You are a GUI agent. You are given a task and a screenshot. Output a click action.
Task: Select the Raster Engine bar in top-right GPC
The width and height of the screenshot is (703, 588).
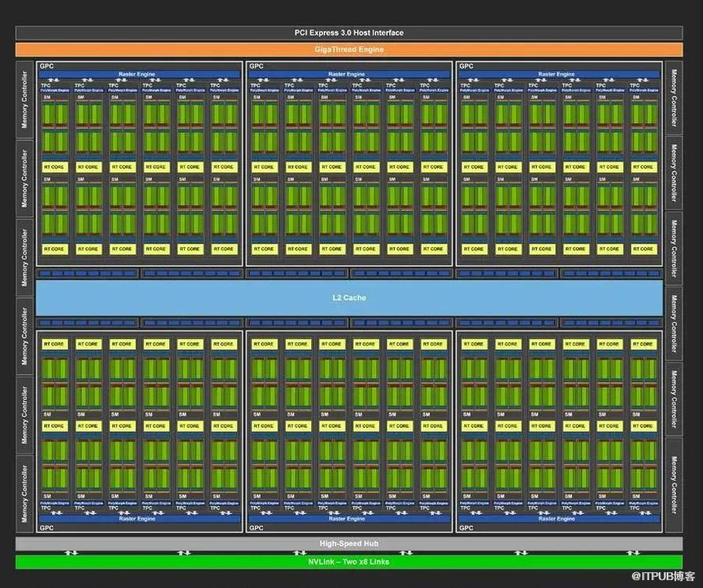[x=558, y=74]
